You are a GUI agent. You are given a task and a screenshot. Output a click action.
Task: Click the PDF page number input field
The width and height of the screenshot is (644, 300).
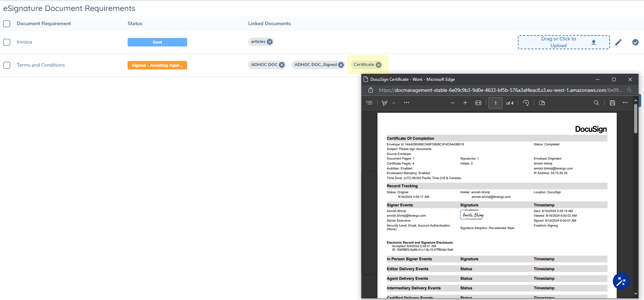pos(495,103)
